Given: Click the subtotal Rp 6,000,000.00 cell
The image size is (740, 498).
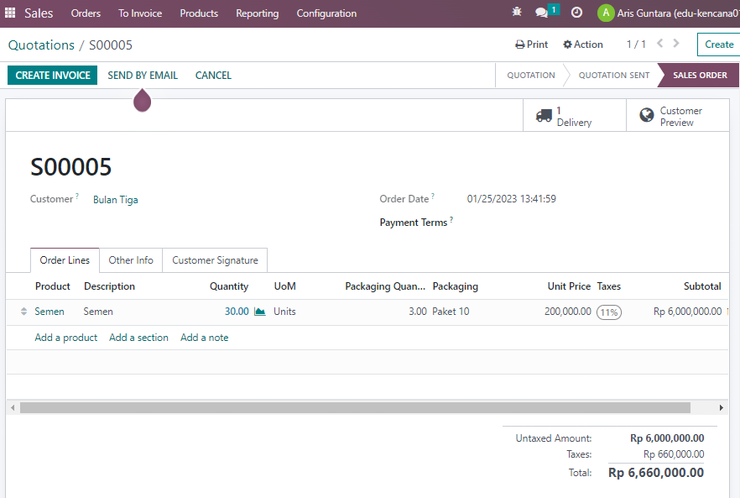Looking at the screenshot, I should 687,312.
